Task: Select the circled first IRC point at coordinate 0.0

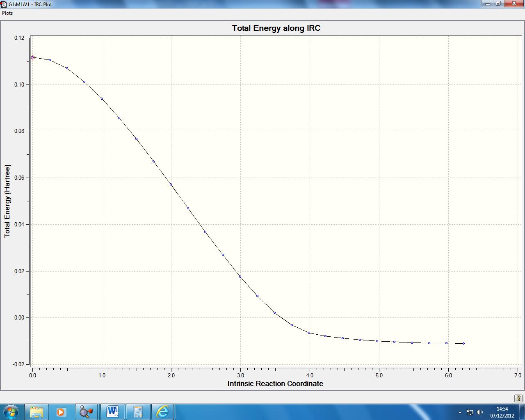Action: (x=33, y=57)
